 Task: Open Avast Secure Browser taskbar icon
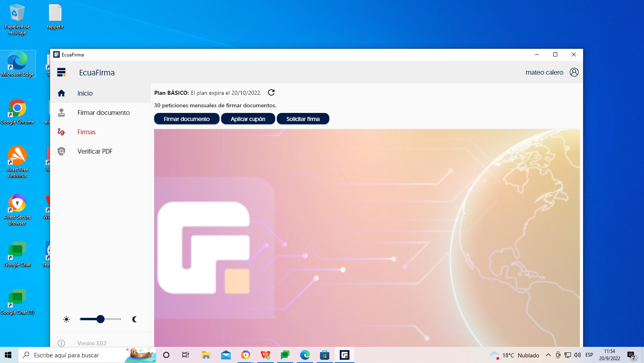pos(246,355)
